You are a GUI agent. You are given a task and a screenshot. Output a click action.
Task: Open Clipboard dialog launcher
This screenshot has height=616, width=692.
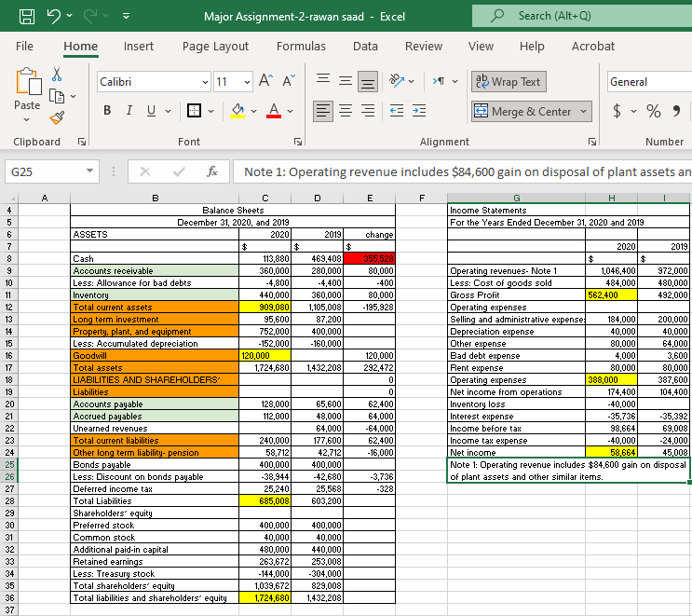point(82,142)
